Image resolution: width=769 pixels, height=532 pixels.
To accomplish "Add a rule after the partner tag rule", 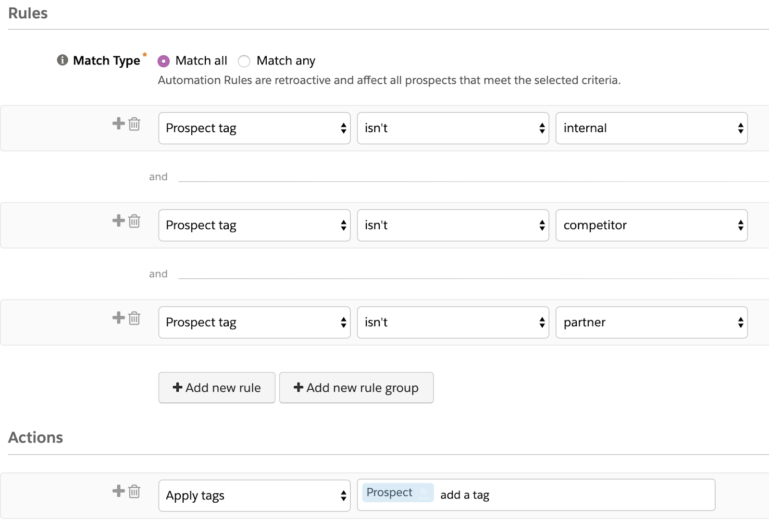I will tap(118, 318).
